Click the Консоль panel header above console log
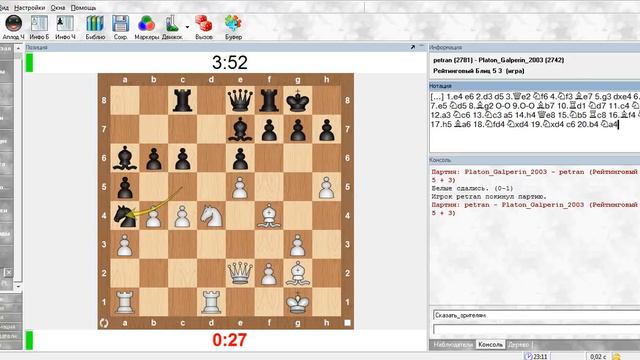Screen dimensions: 640x360 [x=534, y=160]
